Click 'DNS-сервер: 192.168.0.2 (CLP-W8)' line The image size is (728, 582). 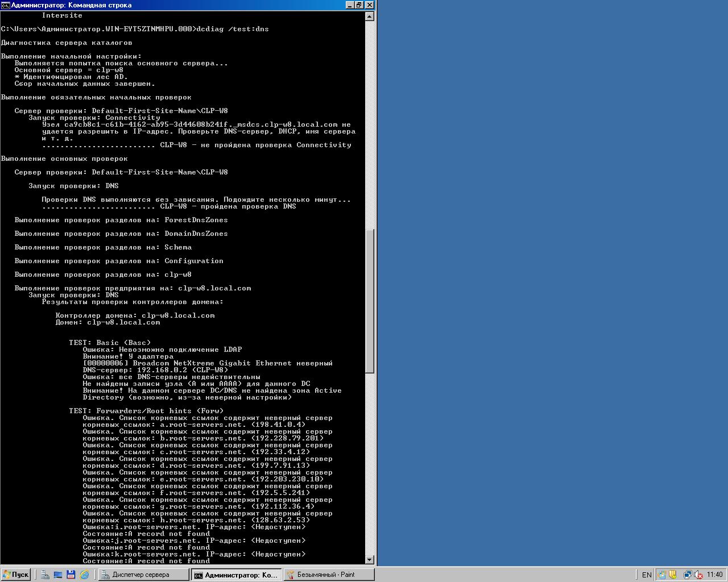155,370
